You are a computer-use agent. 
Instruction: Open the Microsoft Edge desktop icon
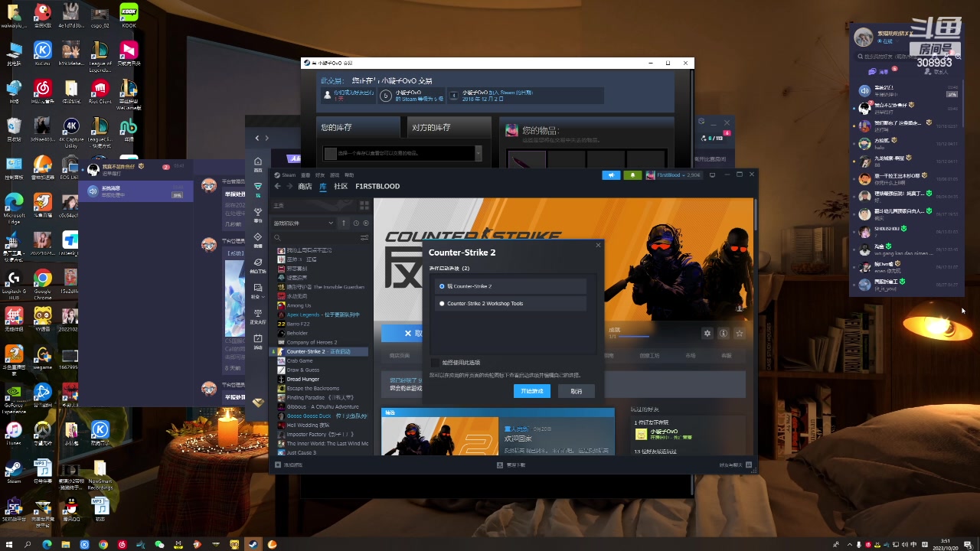[14, 207]
